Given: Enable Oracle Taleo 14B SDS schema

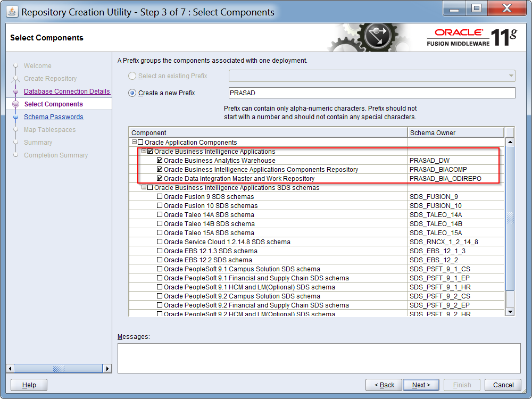Looking at the screenshot, I should (x=160, y=223).
